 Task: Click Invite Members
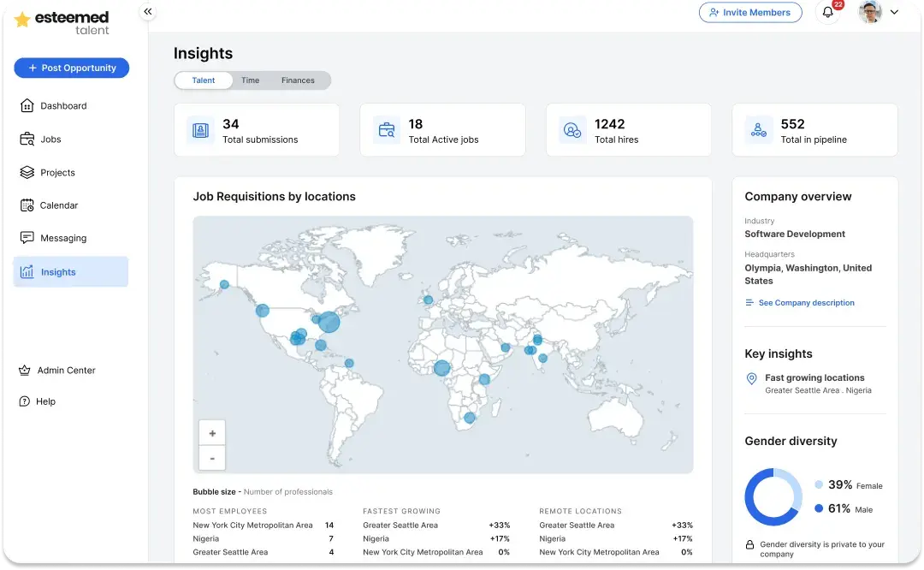750,12
